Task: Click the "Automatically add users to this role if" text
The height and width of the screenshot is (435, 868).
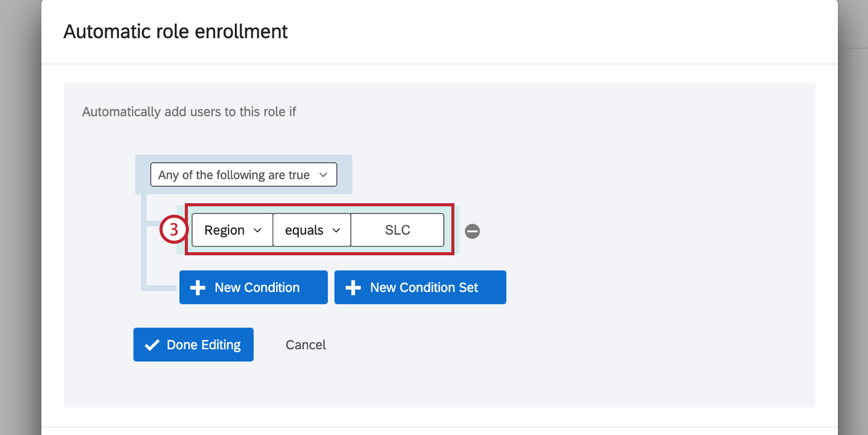Action: [189, 112]
